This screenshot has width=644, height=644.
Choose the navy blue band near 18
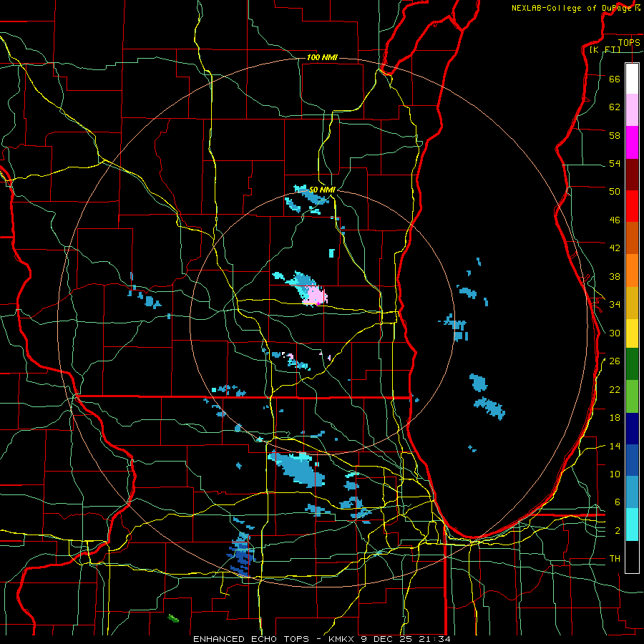point(632,429)
